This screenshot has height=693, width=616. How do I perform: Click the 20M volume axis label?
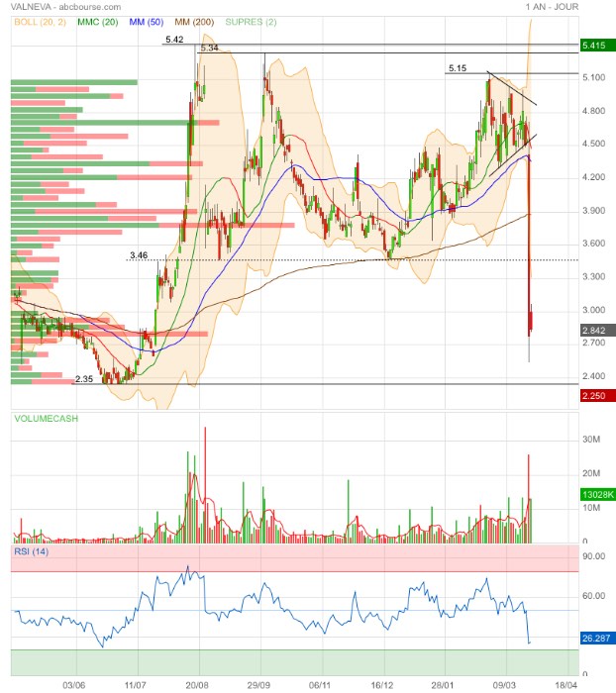591,473
